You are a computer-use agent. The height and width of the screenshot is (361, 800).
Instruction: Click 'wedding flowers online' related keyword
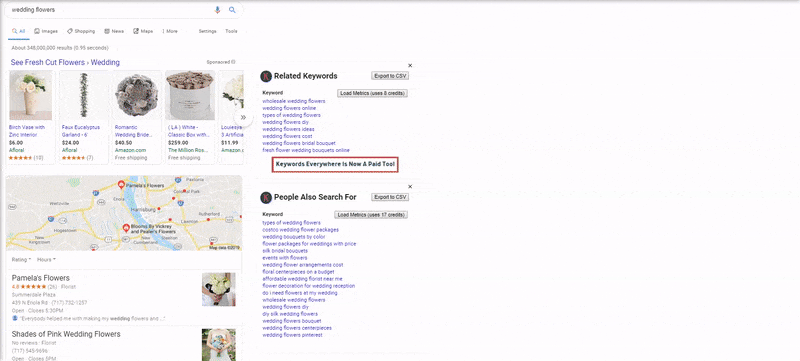(x=289, y=108)
